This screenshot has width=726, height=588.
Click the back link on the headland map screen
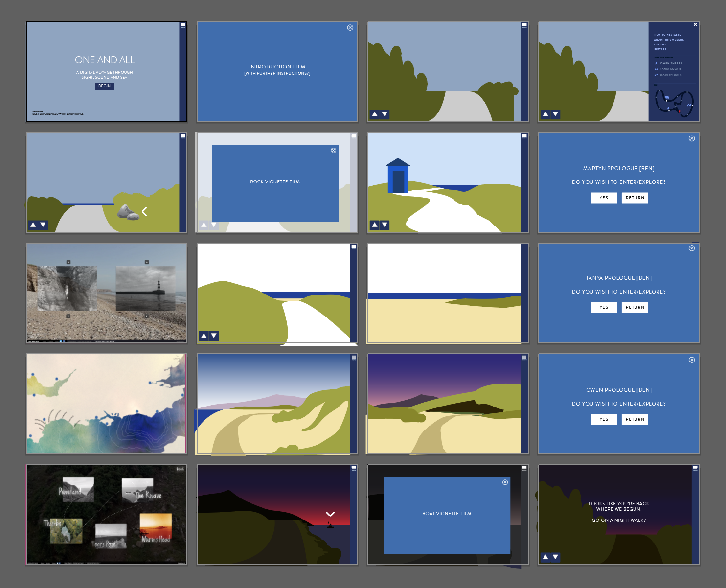pyautogui.click(x=180, y=469)
